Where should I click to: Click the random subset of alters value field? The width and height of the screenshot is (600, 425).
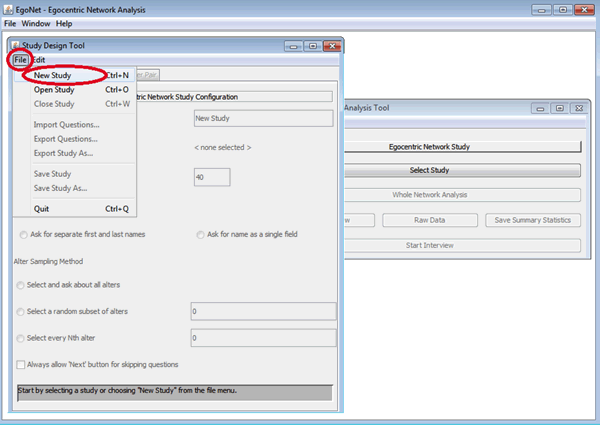point(264,311)
